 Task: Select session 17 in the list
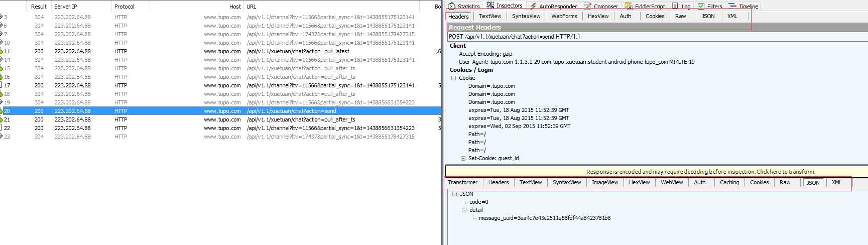tap(221, 85)
